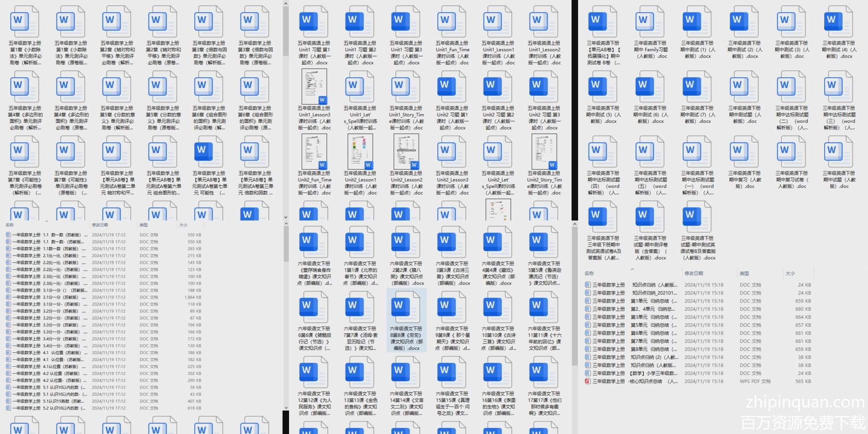868x434 pixels.
Task: Click 类型 column header in third grade list
Action: click(x=744, y=273)
